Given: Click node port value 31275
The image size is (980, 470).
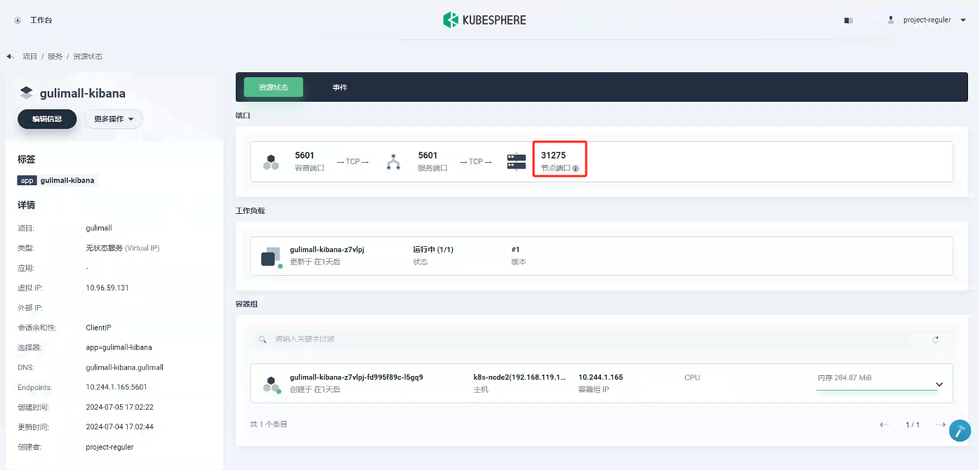Looking at the screenshot, I should [x=553, y=155].
